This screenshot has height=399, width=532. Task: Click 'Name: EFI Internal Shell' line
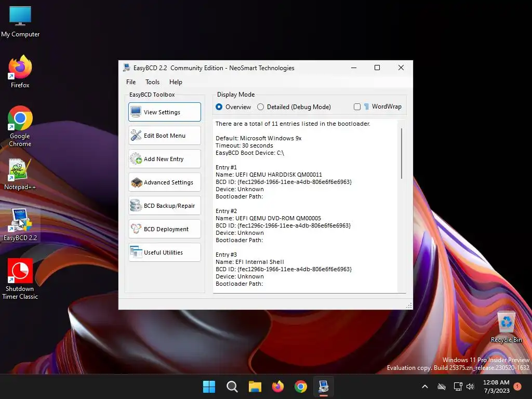(x=250, y=262)
